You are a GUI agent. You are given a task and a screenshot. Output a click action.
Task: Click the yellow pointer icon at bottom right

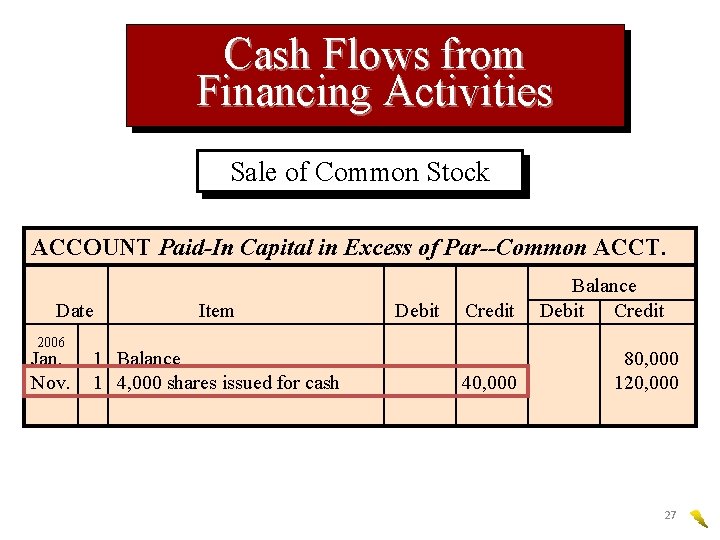click(x=699, y=518)
